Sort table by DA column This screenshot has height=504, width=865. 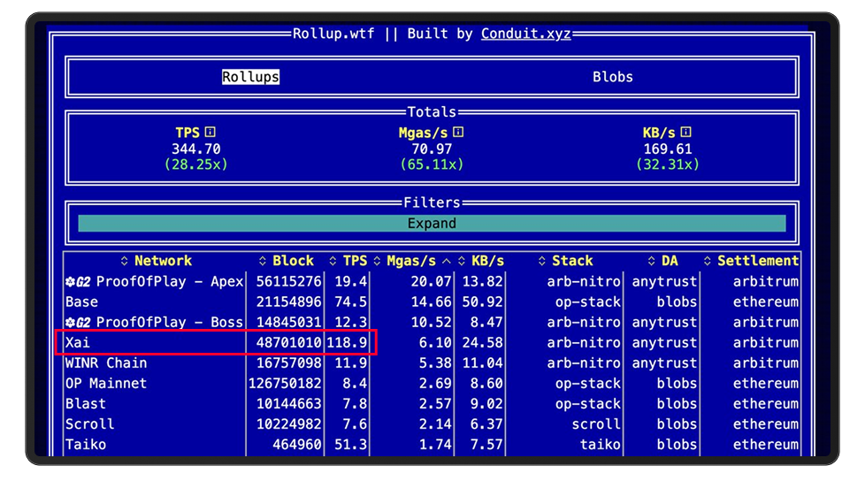point(662,261)
